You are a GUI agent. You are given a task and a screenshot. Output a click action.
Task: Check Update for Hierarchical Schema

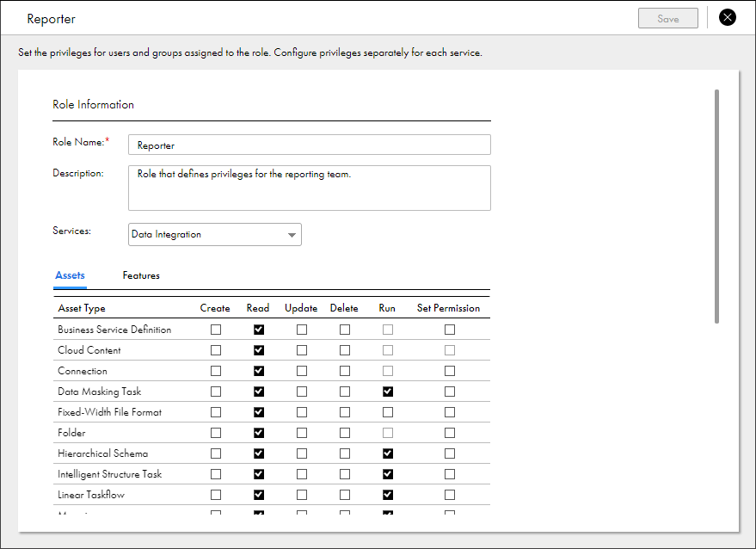(302, 454)
